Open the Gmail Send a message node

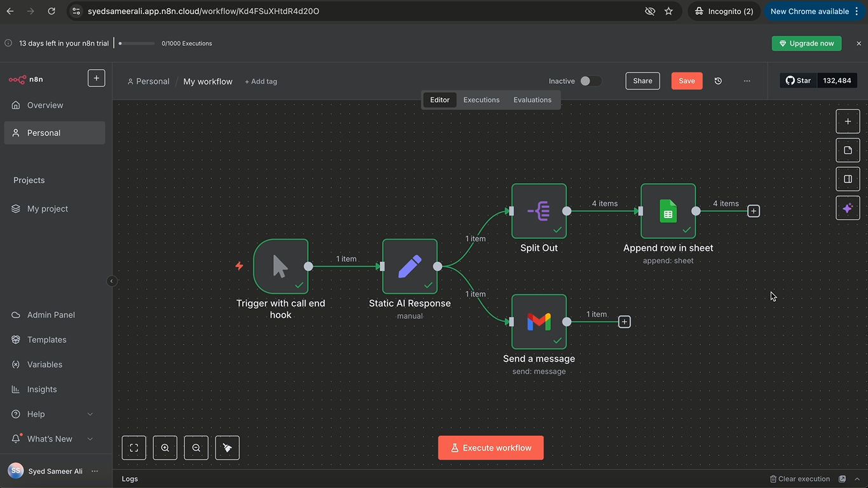pyautogui.click(x=539, y=322)
